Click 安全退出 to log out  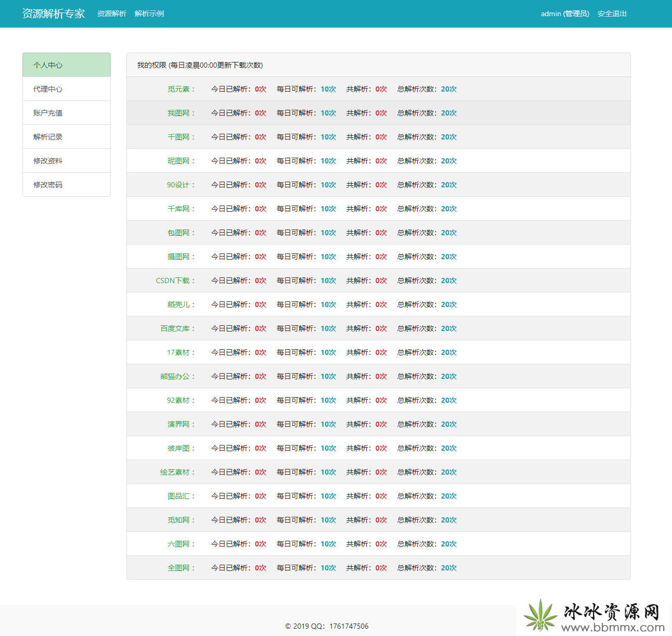pos(612,14)
